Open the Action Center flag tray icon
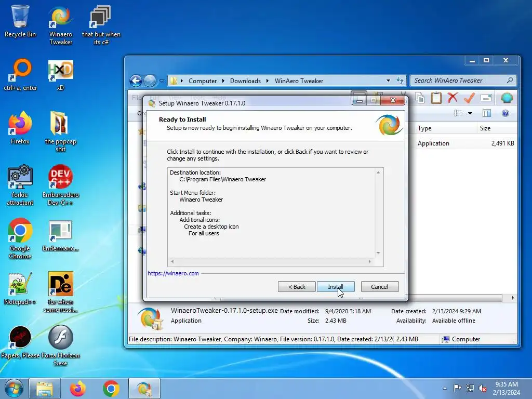 pyautogui.click(x=457, y=388)
